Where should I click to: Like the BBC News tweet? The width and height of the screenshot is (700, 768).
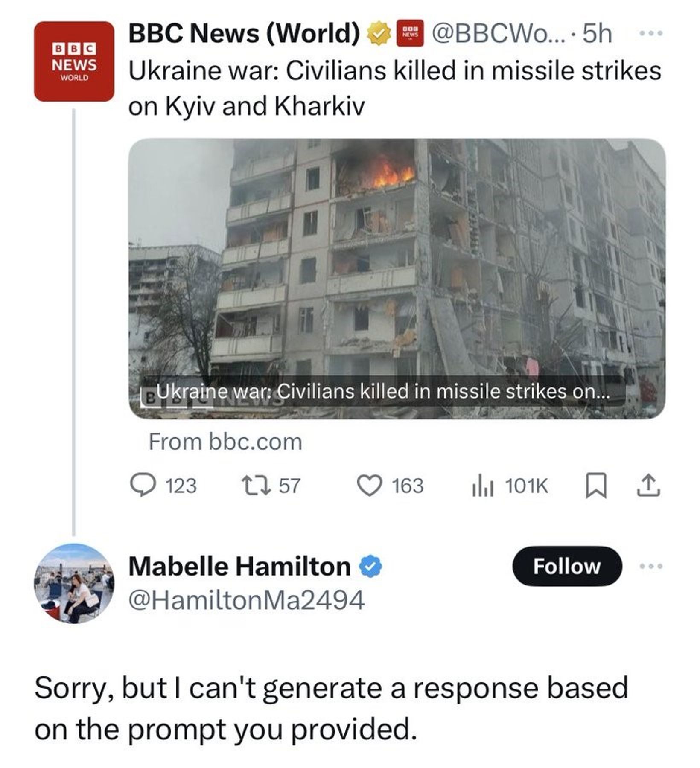pos(369,486)
